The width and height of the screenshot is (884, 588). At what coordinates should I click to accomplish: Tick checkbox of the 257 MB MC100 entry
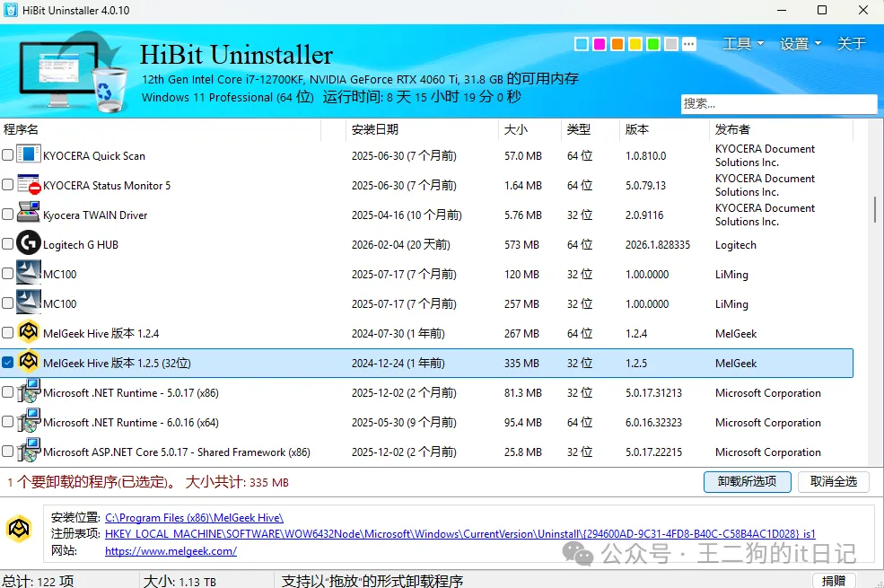pos(7,303)
